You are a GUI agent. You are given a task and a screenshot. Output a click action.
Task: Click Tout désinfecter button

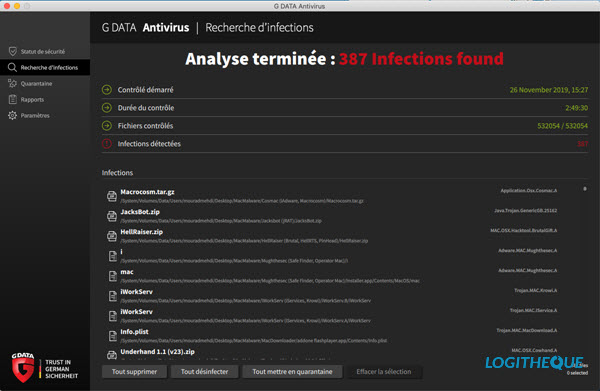(x=204, y=371)
